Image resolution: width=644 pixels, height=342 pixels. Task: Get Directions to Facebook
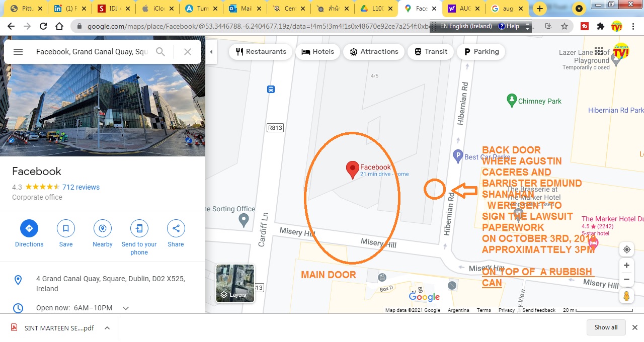29,234
